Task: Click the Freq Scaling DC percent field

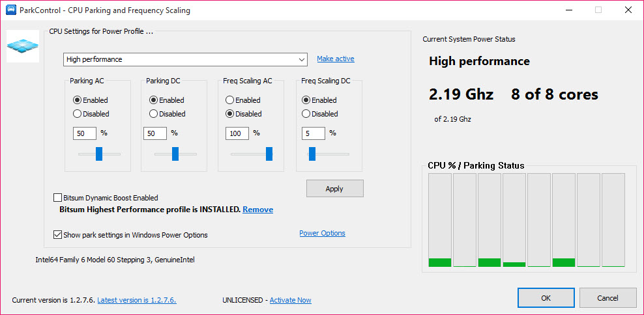Action: 314,133
